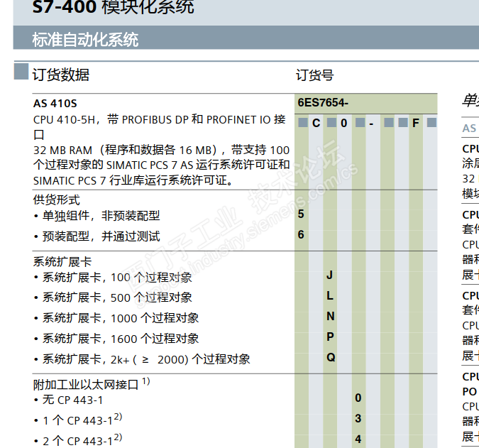The width and height of the screenshot is (479, 448).
Task: Click the row '系统扩展卡, 100 个过程对象'
Action: pyautogui.click(x=113, y=278)
